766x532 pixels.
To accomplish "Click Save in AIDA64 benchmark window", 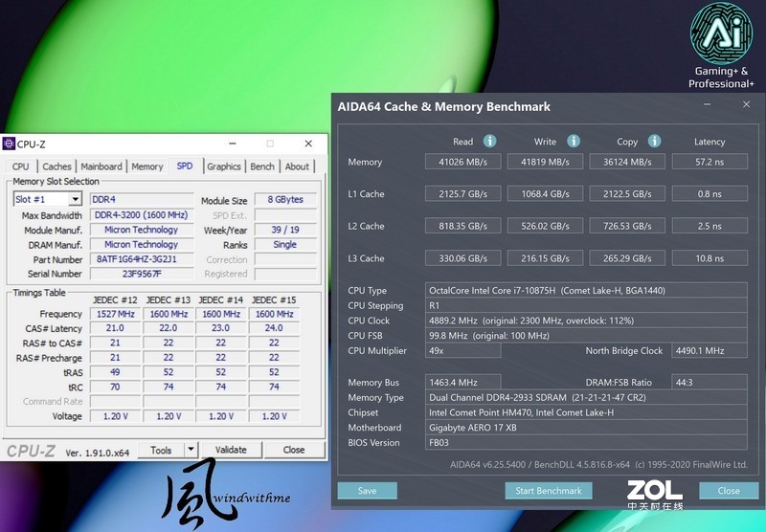I will point(367,491).
